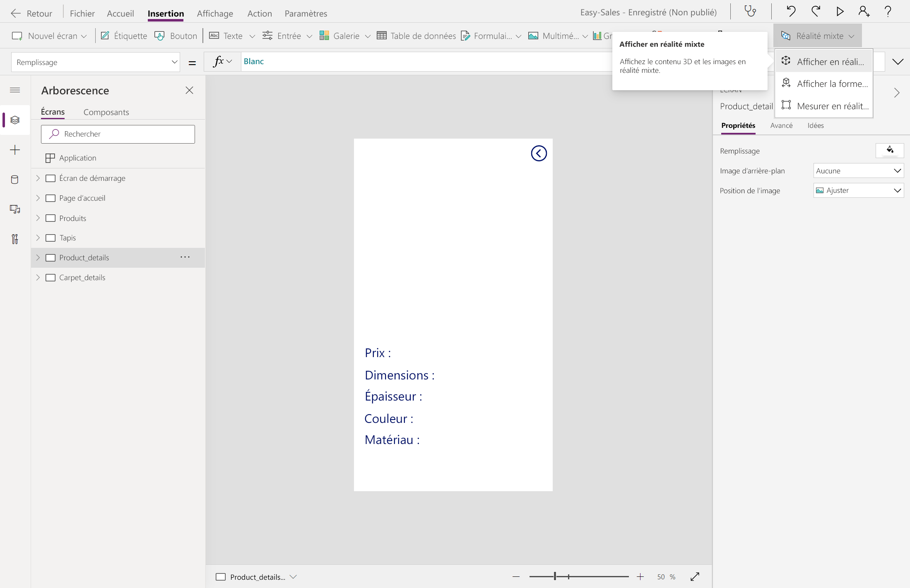The width and height of the screenshot is (910, 588).
Task: Open the Remplissage property dropdown
Action: 95,62
